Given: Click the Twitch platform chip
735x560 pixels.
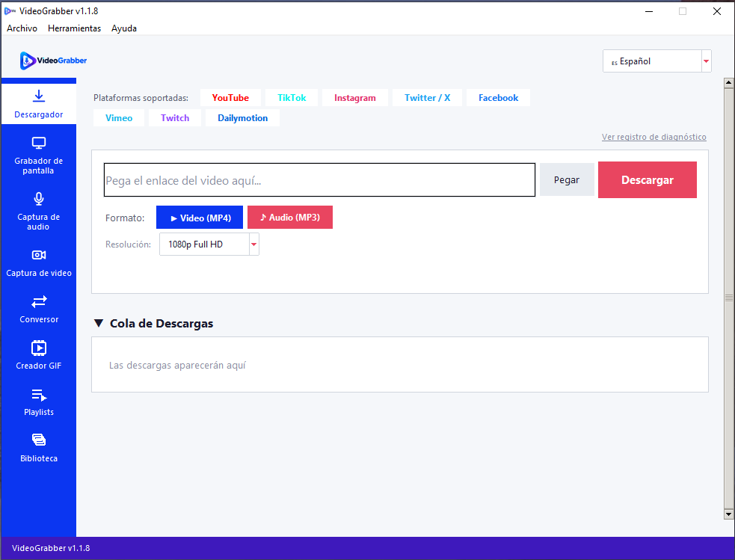Looking at the screenshot, I should coord(175,118).
